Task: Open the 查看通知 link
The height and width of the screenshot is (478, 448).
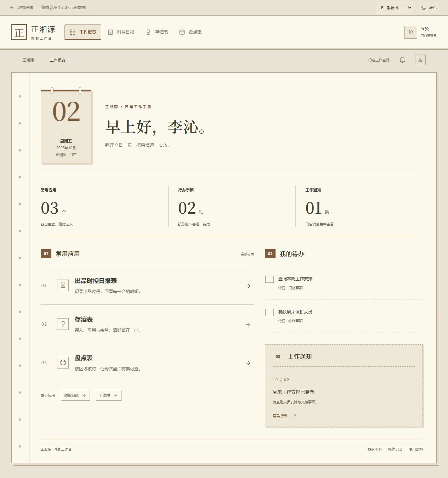Action: (x=284, y=416)
